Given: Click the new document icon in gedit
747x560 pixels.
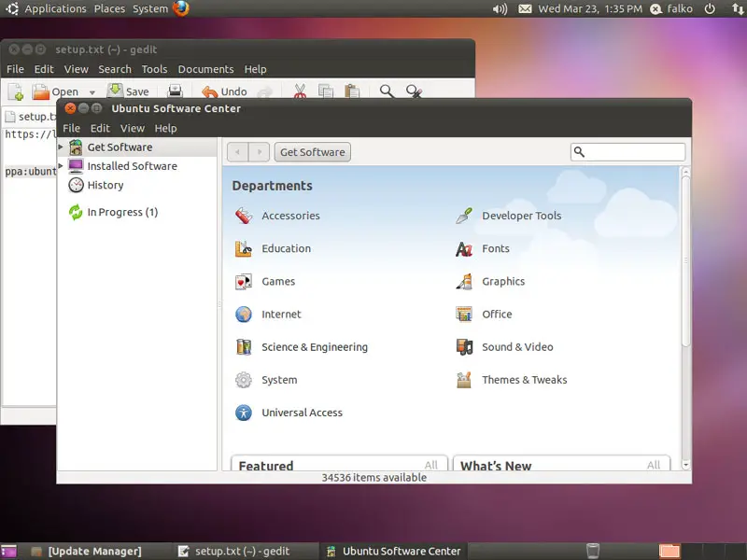Looking at the screenshot, I should (16, 91).
